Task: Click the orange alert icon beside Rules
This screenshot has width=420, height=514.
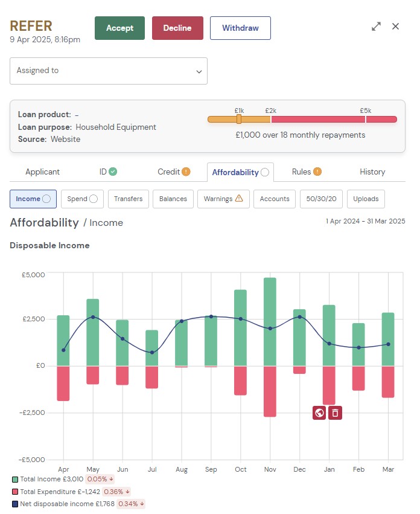Action: click(317, 172)
